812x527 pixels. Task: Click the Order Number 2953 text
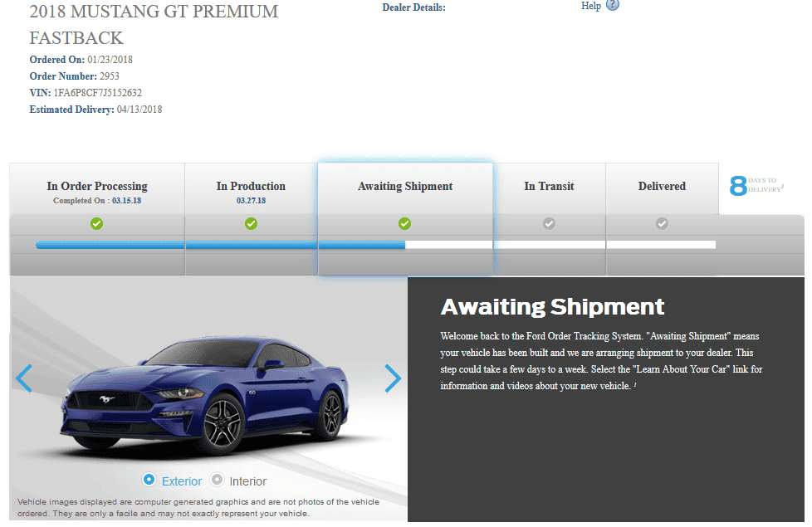(x=74, y=76)
